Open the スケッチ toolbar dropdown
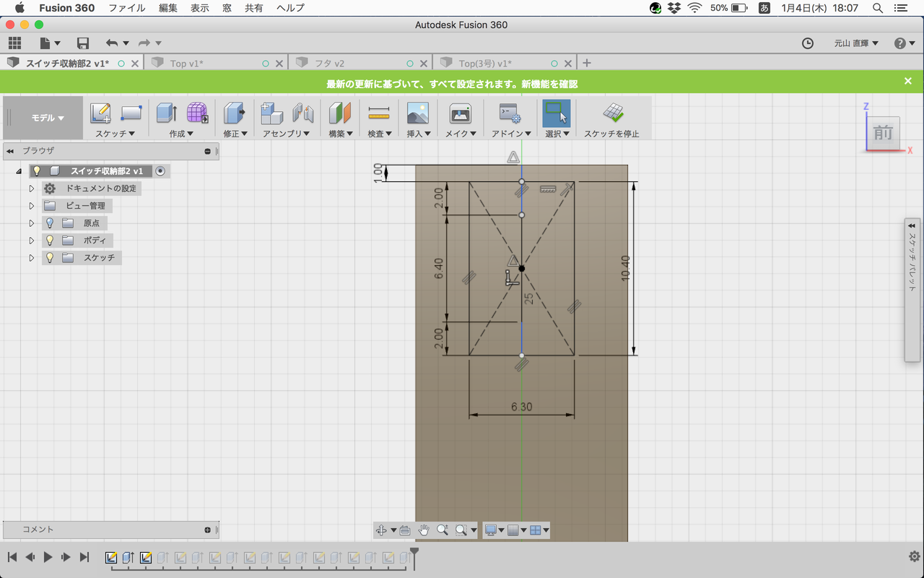The width and height of the screenshot is (924, 578). point(115,134)
